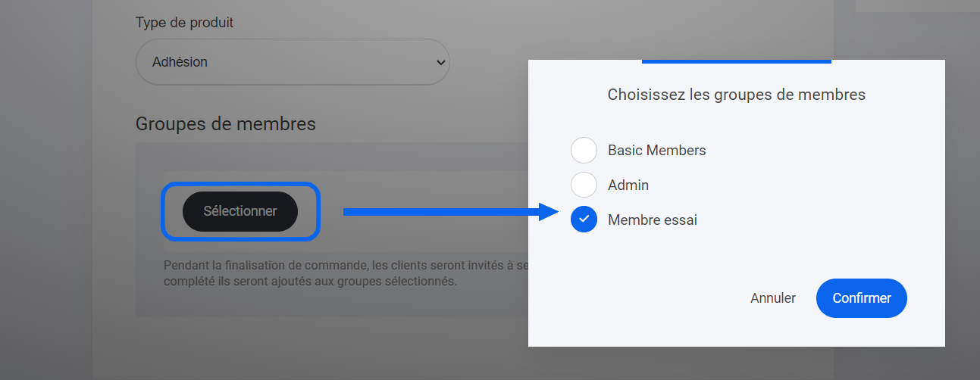Open the Type de produit combo box
The height and width of the screenshot is (380, 980).
pos(292,62)
